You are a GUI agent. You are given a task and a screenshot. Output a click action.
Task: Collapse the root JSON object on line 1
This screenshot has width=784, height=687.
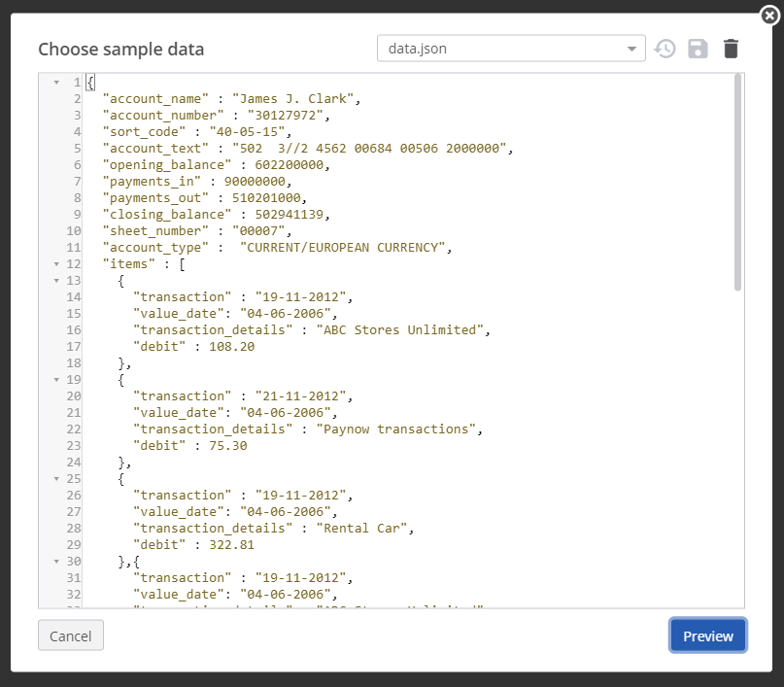[57, 82]
